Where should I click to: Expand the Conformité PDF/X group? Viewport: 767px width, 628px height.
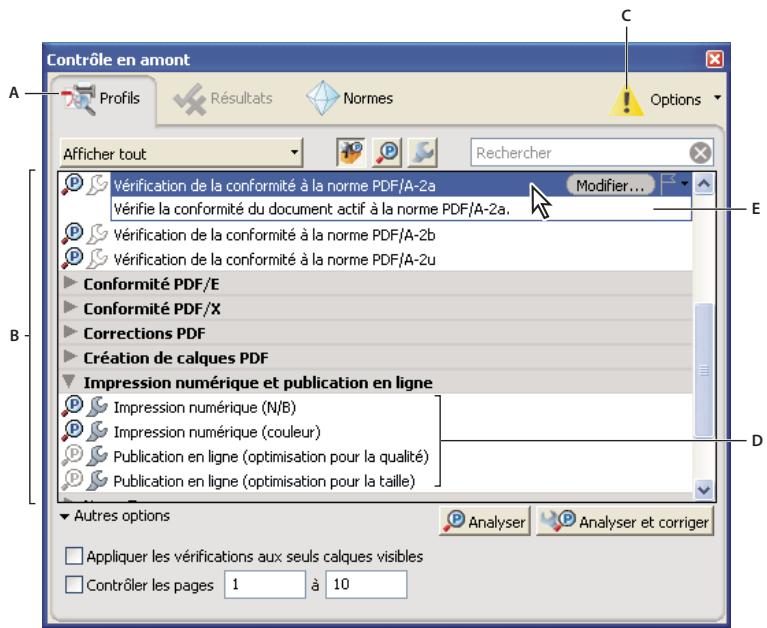coord(70,307)
